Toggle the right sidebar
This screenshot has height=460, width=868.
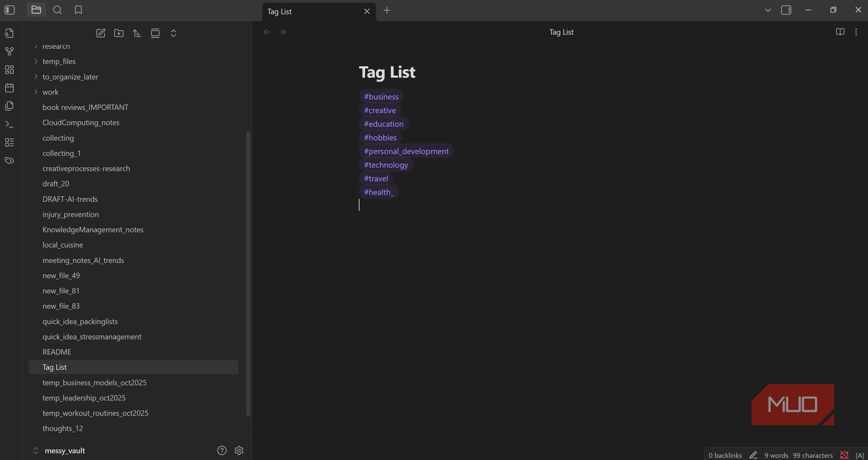pos(786,10)
